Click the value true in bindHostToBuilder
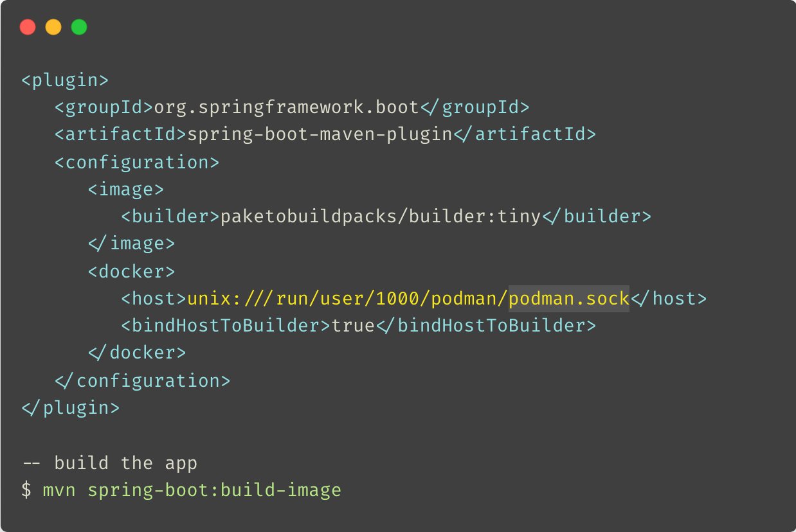 (353, 326)
